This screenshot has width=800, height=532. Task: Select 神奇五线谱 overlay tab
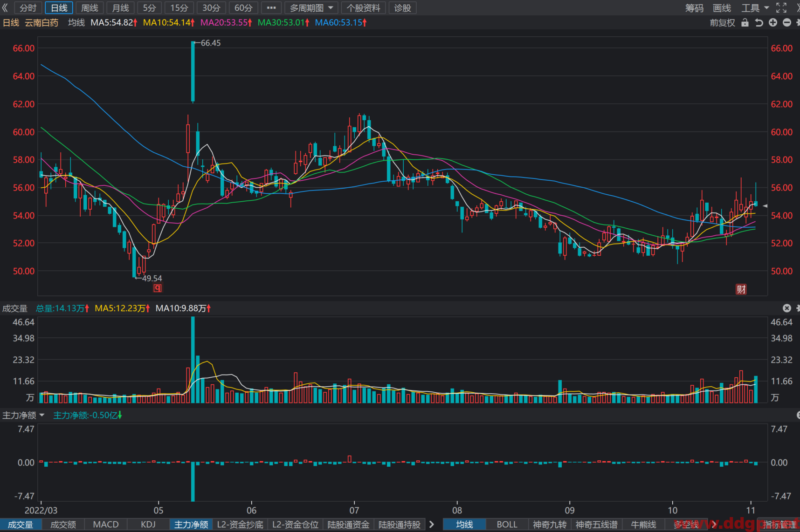point(596,525)
